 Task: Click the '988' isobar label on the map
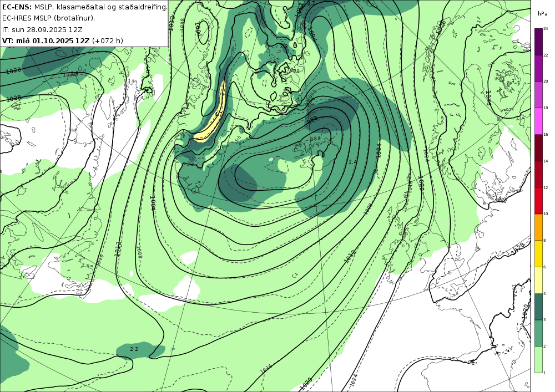(312, 120)
